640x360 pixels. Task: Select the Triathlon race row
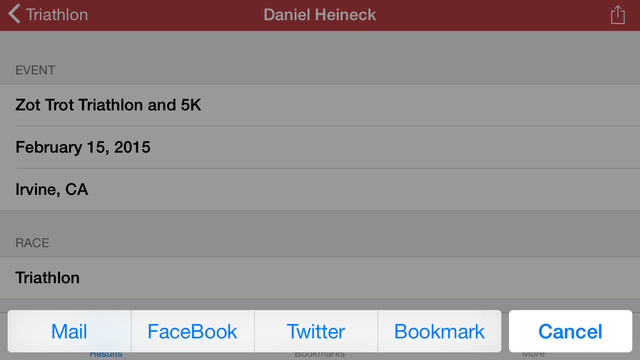point(320,278)
